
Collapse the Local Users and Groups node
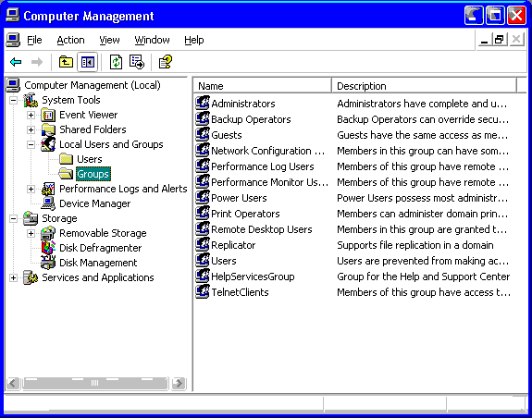[31, 145]
